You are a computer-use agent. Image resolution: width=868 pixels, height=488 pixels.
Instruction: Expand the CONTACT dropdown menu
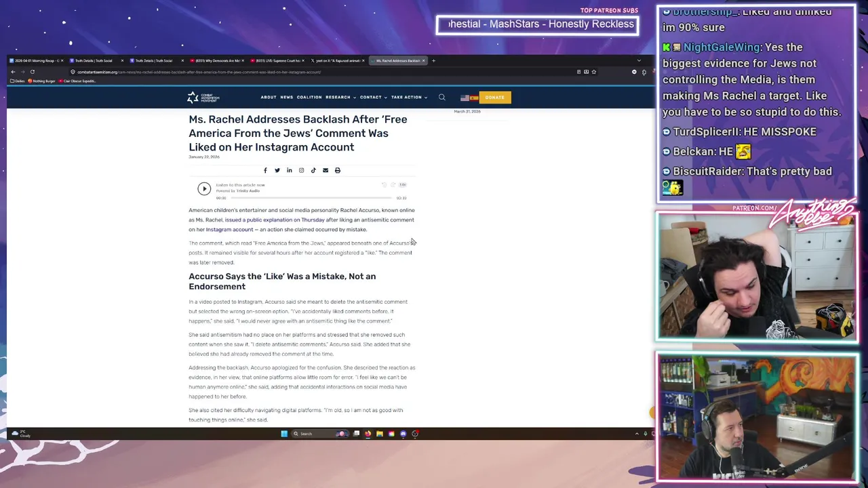373,97
